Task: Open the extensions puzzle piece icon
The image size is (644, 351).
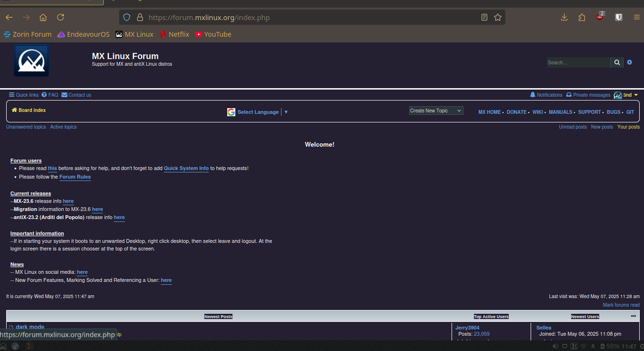Action: 582,17
